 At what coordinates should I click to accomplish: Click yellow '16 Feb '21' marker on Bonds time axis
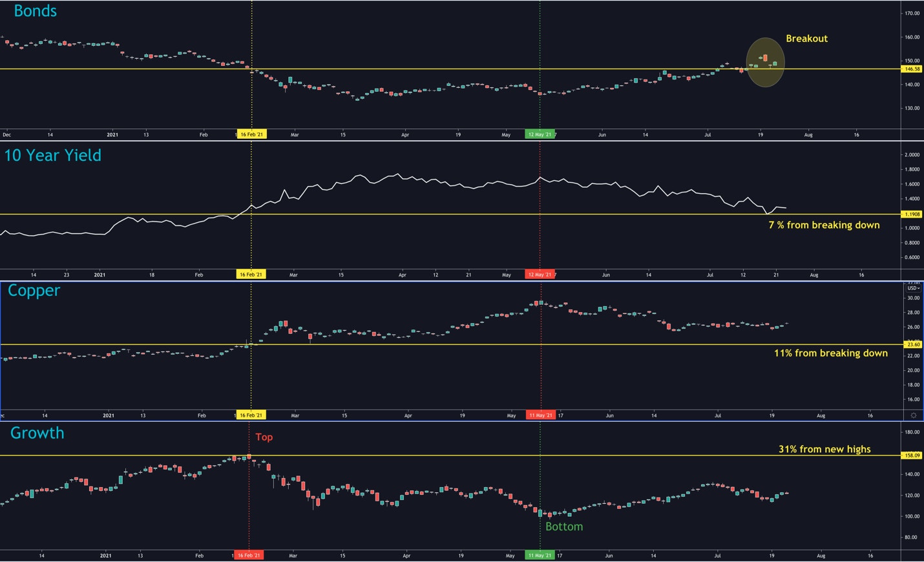pos(251,134)
